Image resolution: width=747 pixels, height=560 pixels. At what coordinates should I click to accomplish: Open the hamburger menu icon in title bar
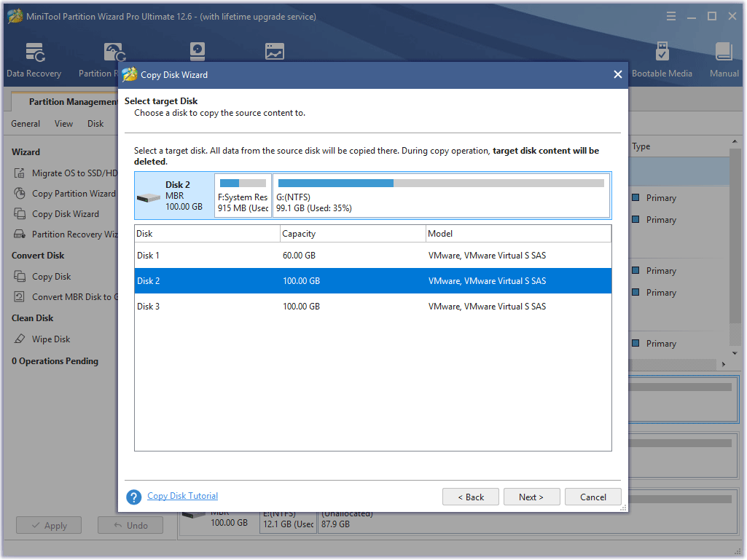click(670, 17)
